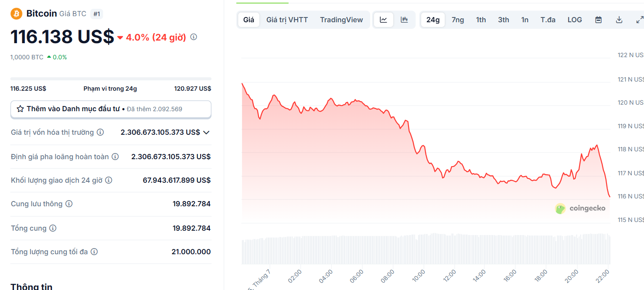
Task: Click the 24h low 116.225 US$
Action: point(28,89)
